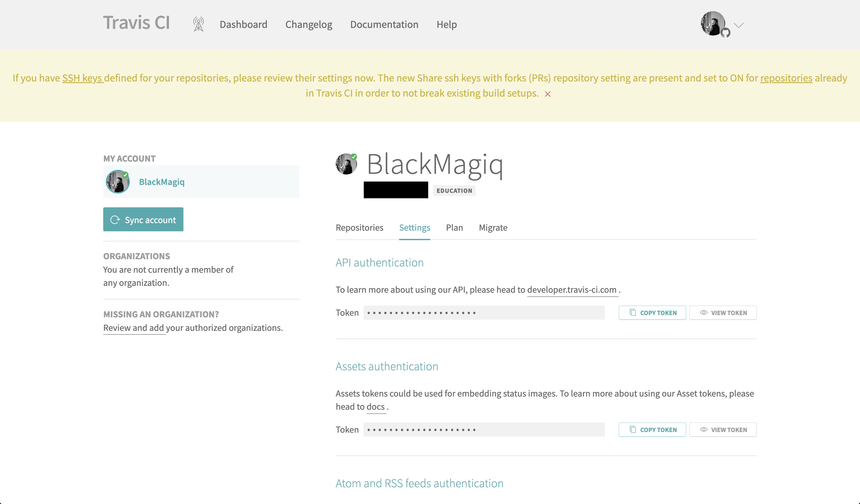Click the Atom and RSS feeds authentication heading
860x504 pixels.
pos(419,483)
